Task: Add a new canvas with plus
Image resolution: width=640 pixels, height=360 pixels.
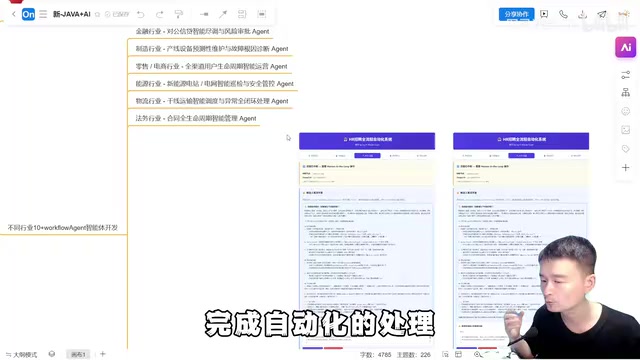Action: 103,354
